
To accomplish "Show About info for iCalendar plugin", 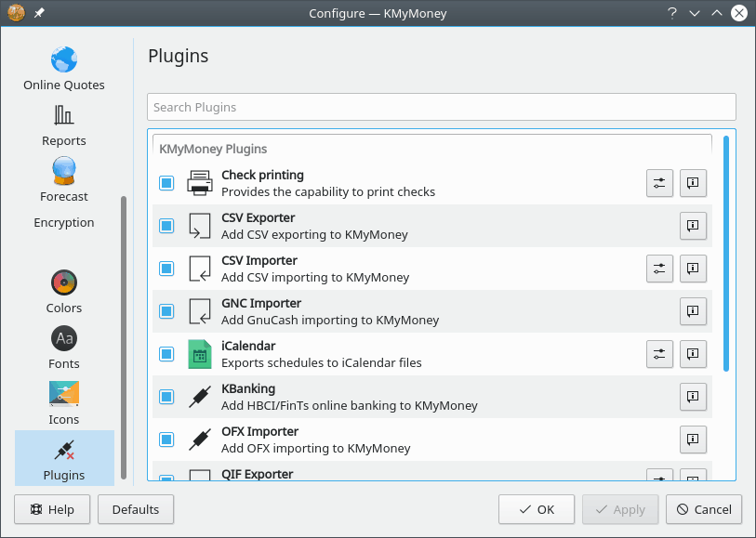I will click(694, 354).
